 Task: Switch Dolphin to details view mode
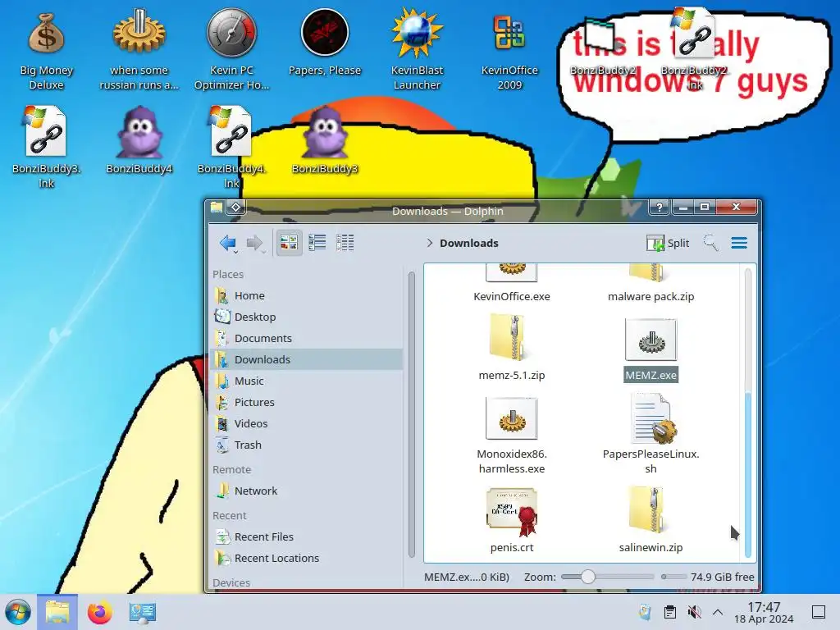345,243
